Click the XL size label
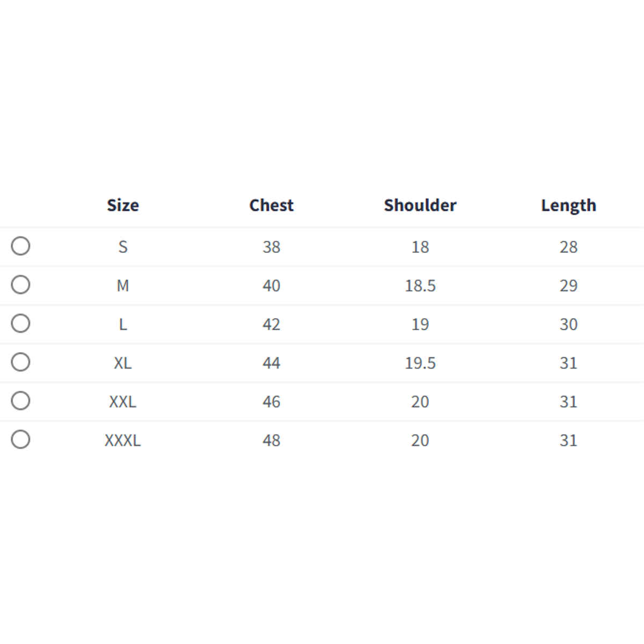The height and width of the screenshot is (644, 644). [123, 363]
